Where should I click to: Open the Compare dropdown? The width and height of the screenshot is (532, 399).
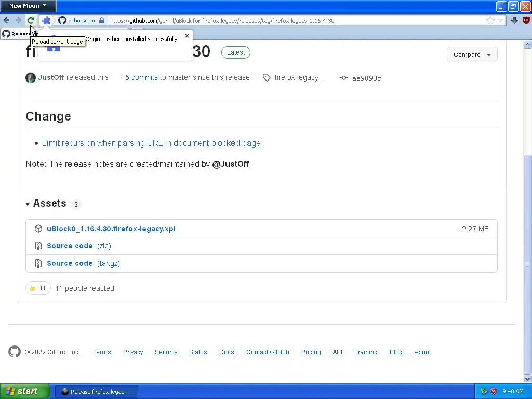pyautogui.click(x=472, y=54)
